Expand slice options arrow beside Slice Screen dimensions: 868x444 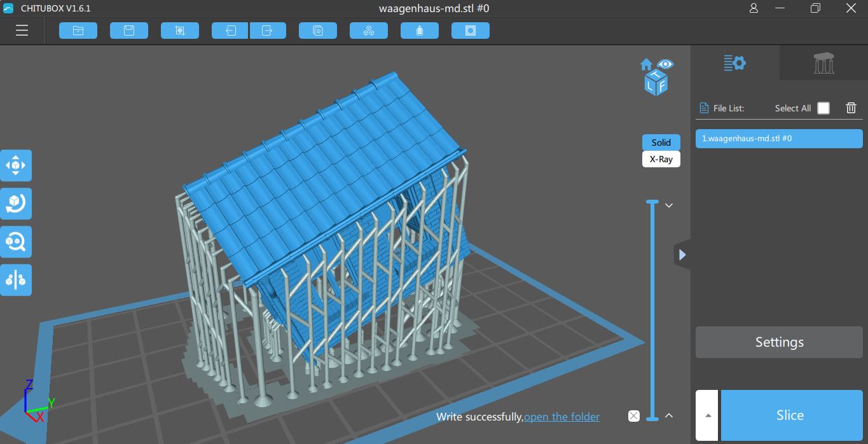pos(708,415)
